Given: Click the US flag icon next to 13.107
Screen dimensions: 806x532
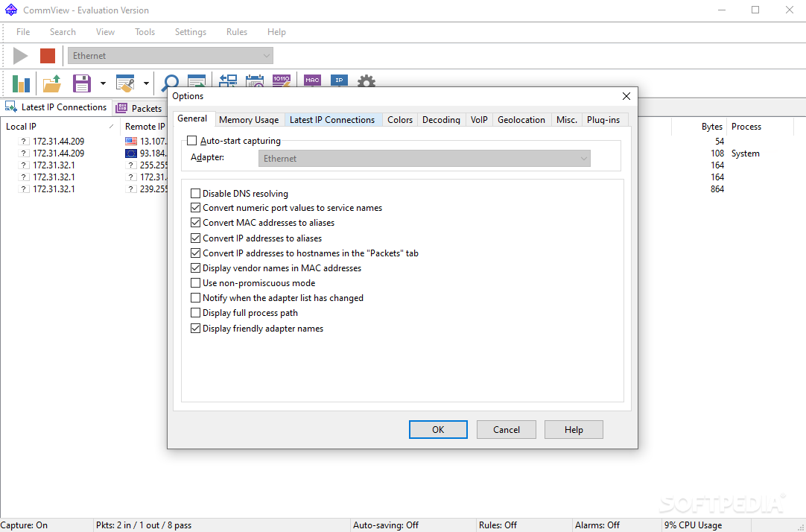Looking at the screenshot, I should point(131,141).
